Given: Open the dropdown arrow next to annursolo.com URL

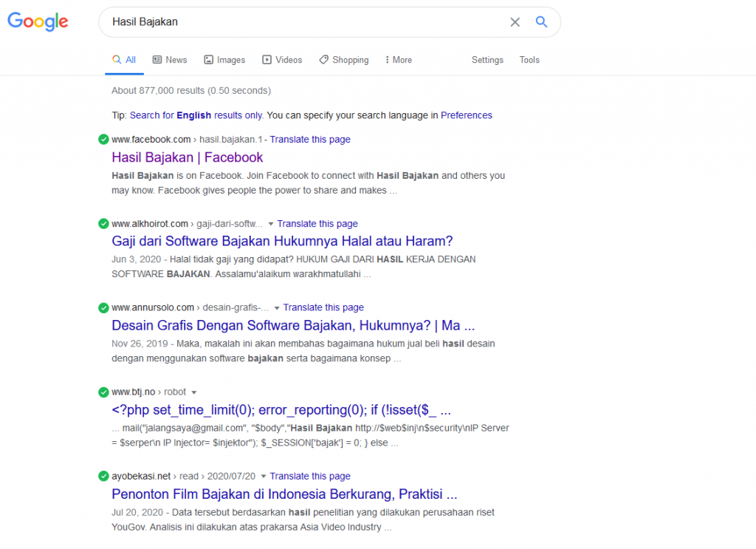Looking at the screenshot, I should 277,308.
